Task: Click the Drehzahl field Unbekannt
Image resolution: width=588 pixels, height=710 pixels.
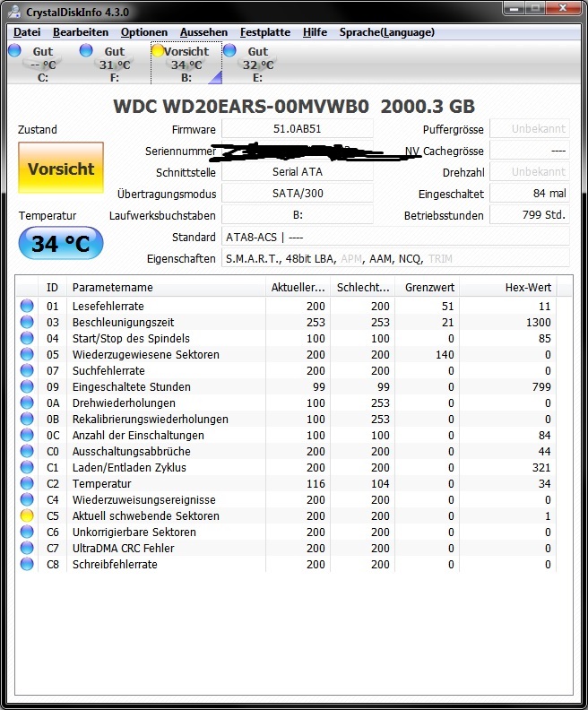Action: (530, 172)
